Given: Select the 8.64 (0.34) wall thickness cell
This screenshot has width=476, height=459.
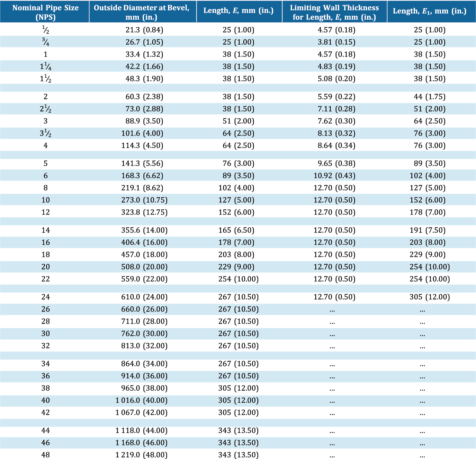Looking at the screenshot, I should (337, 146).
